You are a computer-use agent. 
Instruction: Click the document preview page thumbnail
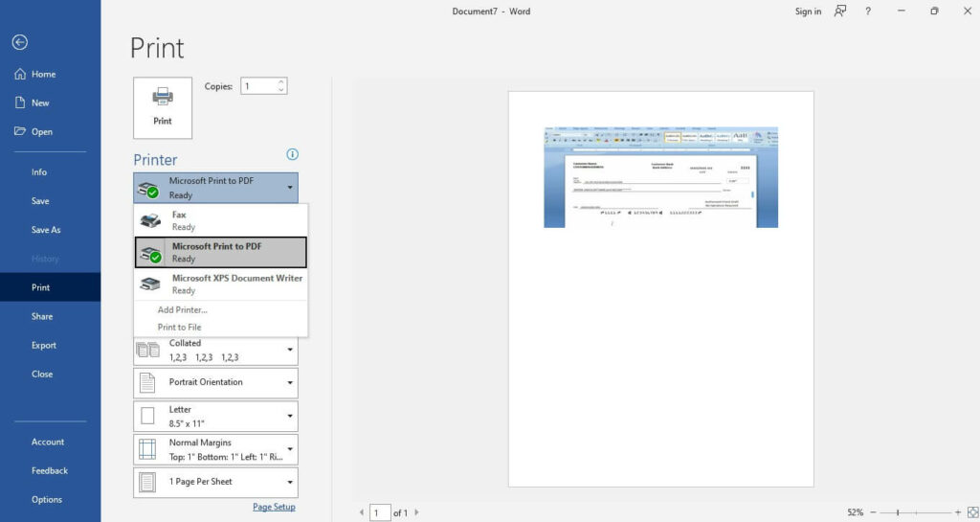pos(660,289)
